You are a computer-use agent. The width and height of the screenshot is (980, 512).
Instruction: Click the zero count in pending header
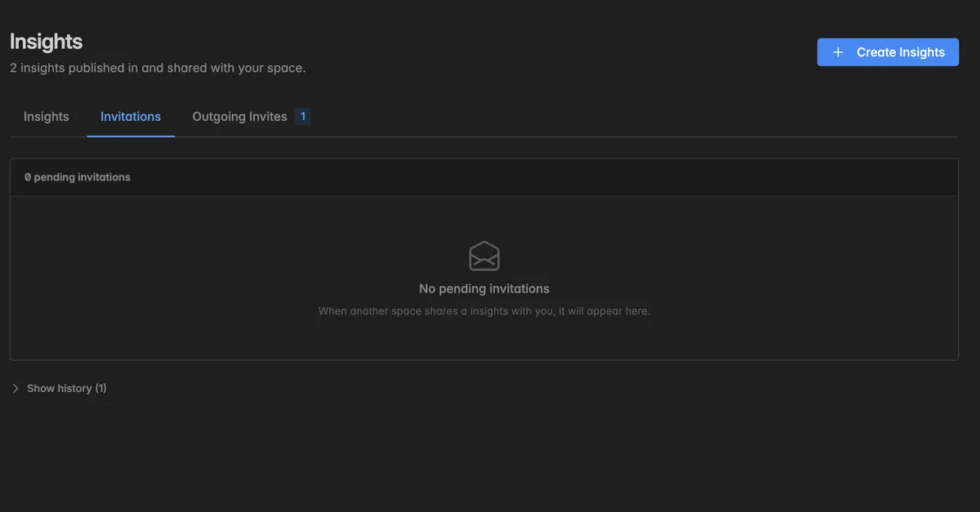(x=28, y=177)
